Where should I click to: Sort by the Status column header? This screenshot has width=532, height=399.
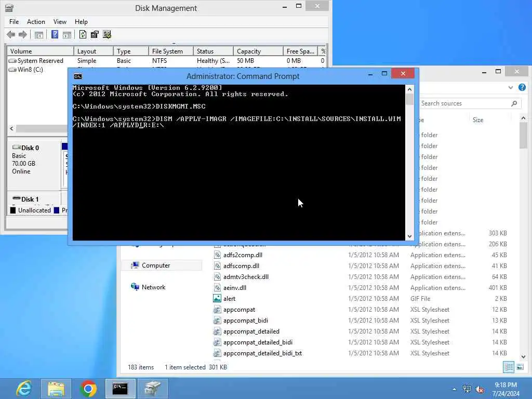coord(213,51)
